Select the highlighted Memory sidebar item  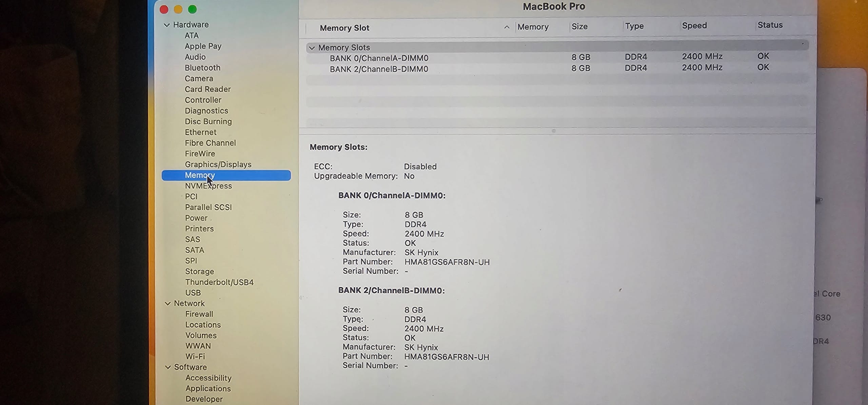point(226,176)
